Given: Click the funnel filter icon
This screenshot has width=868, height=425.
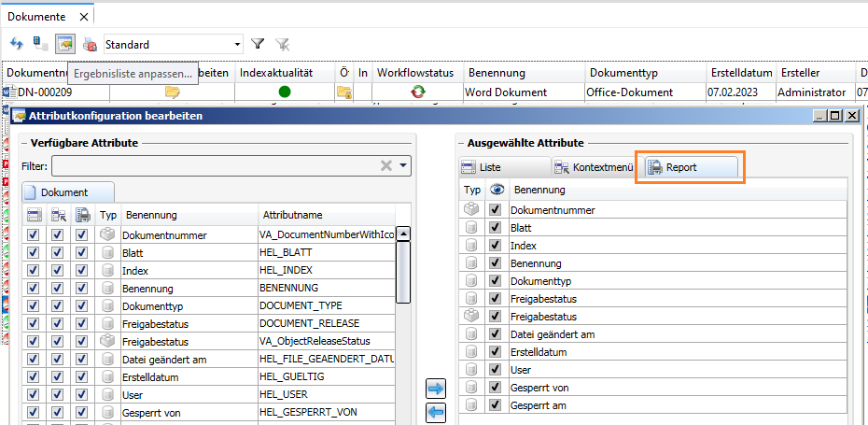Looking at the screenshot, I should (259, 44).
